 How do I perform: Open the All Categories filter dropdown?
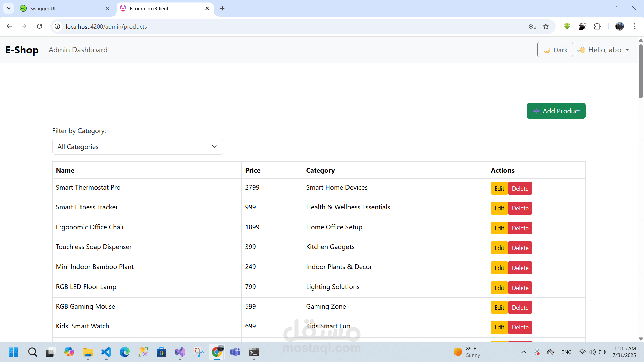coord(138,147)
